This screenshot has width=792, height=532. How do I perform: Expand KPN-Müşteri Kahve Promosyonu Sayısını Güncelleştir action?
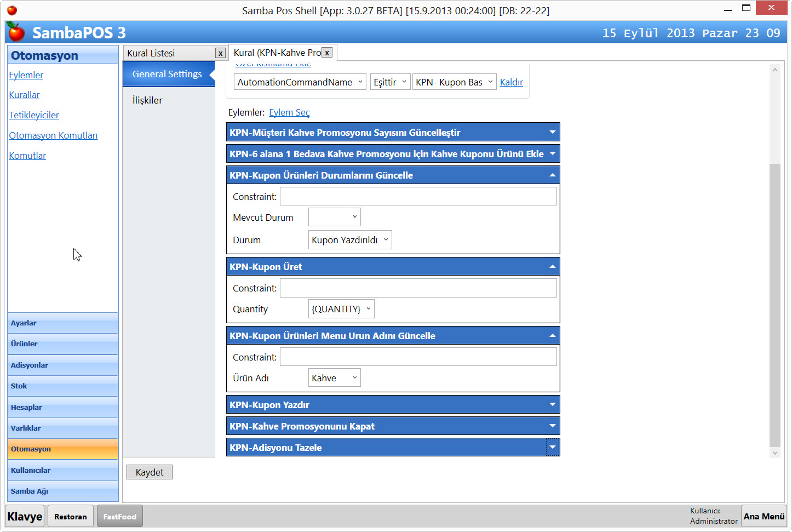coord(552,132)
